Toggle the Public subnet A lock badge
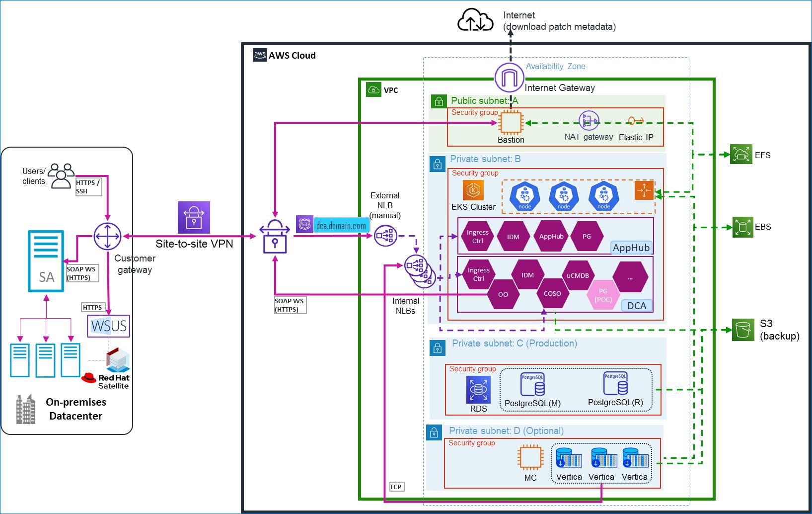 coord(438,101)
